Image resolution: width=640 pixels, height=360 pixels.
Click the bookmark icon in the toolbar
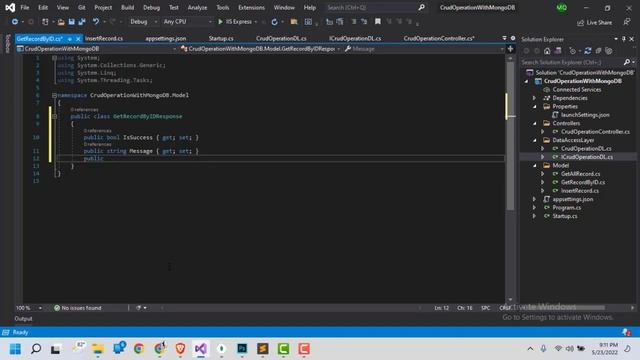378,22
